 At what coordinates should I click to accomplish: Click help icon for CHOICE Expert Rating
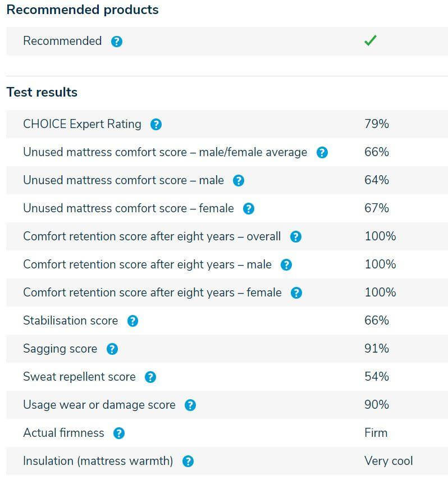156,125
